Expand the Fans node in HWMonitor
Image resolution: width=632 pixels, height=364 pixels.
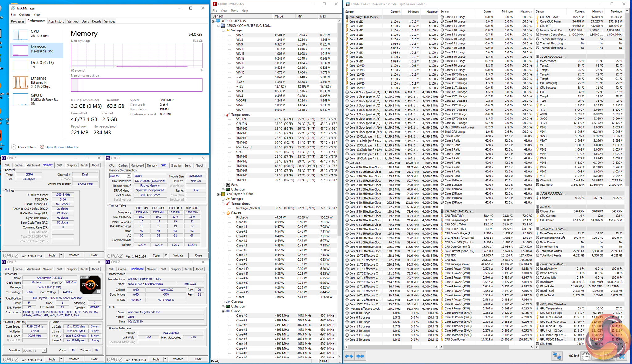(223, 185)
